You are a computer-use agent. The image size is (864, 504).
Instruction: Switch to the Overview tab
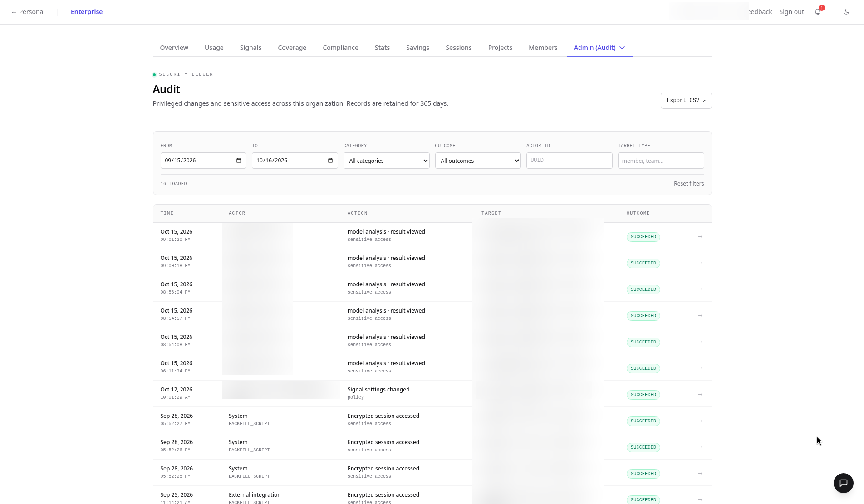coord(174,48)
